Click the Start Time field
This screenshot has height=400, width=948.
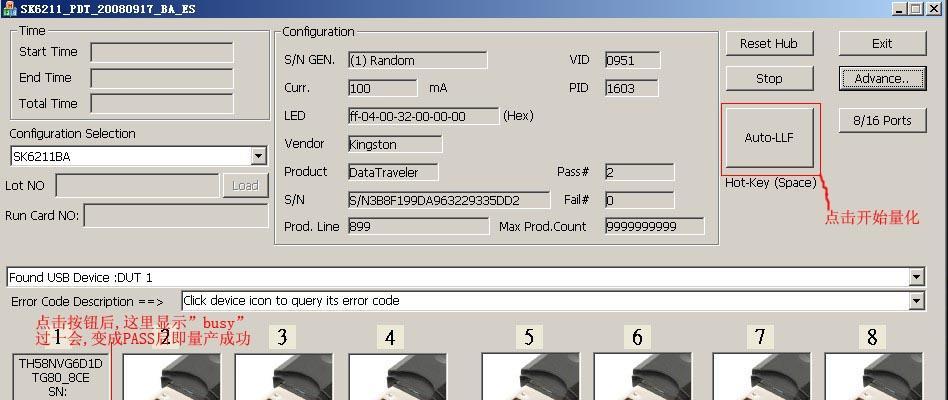click(162, 52)
